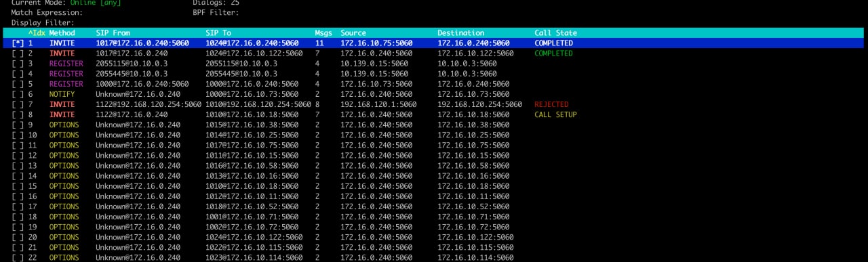Click destination 172.16.10.72:5060
The image size is (868, 262).
pos(473,227)
